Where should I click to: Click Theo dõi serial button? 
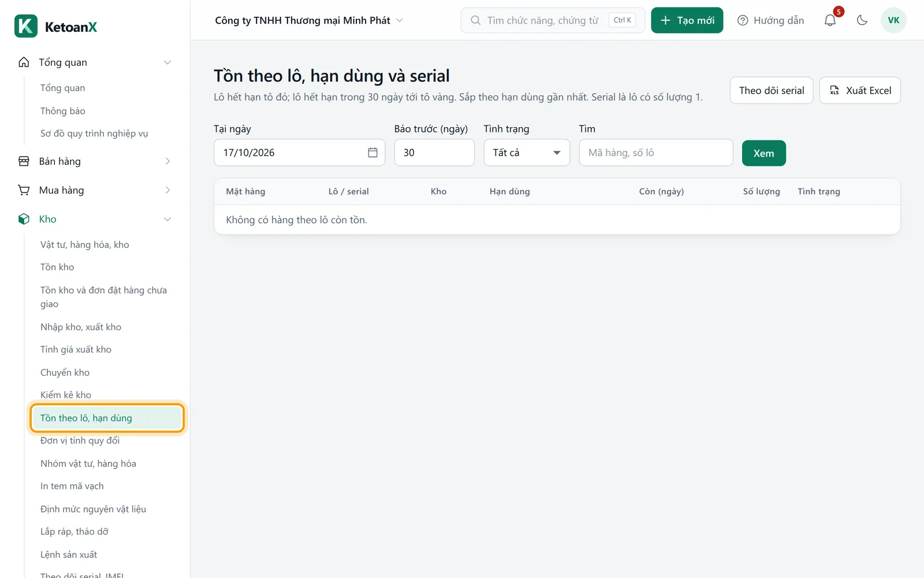pos(772,90)
